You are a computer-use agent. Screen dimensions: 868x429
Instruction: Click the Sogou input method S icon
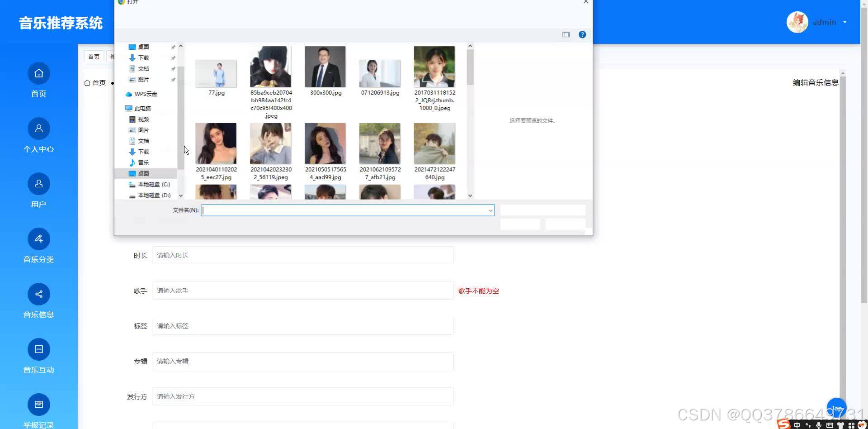click(784, 424)
